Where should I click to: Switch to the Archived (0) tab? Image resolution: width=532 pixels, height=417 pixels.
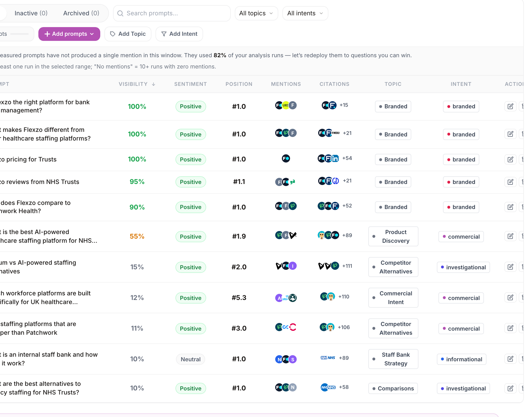tap(81, 13)
